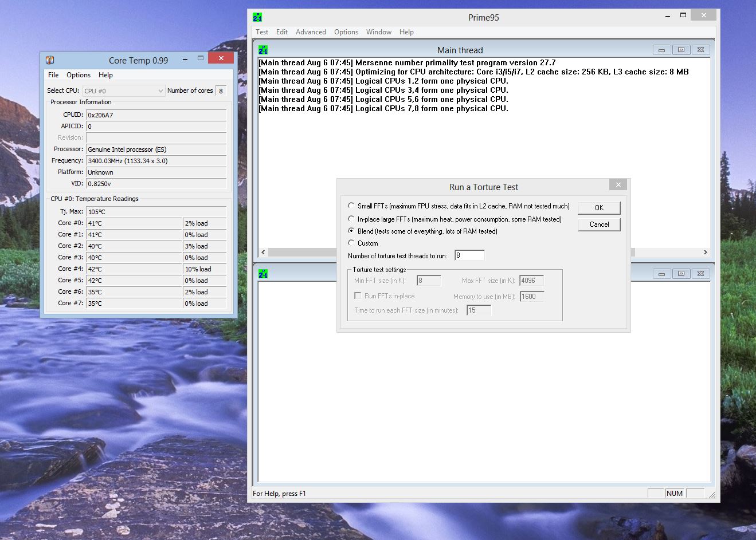The height and width of the screenshot is (540, 756).
Task: Open the Prime95 Edit menu
Action: click(282, 32)
